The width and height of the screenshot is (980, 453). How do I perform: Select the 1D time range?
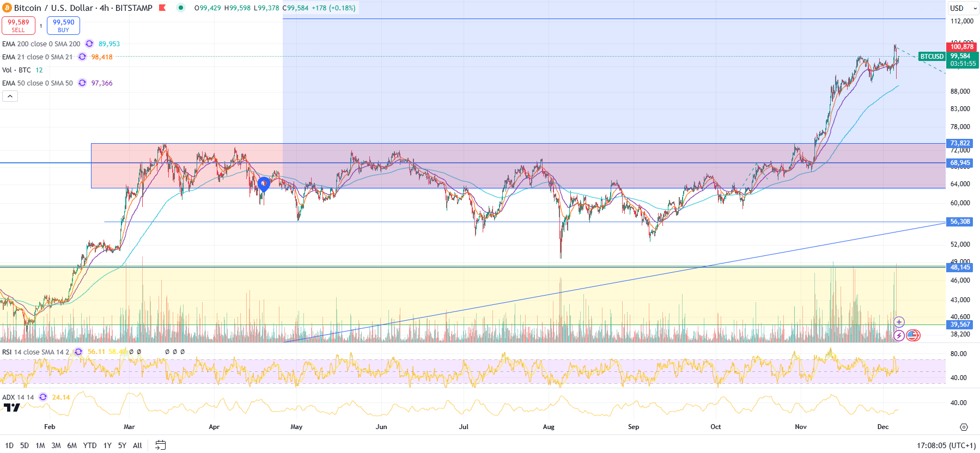click(x=9, y=445)
